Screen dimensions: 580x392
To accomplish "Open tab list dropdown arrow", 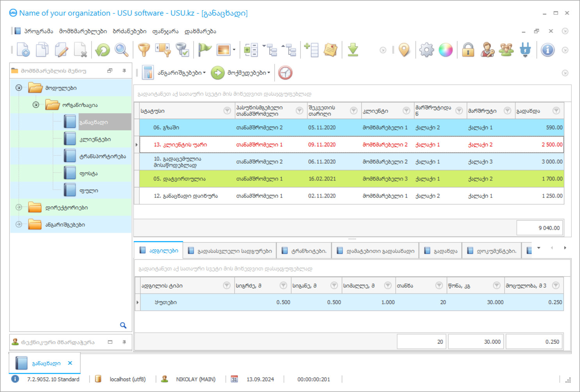I will [x=539, y=248].
